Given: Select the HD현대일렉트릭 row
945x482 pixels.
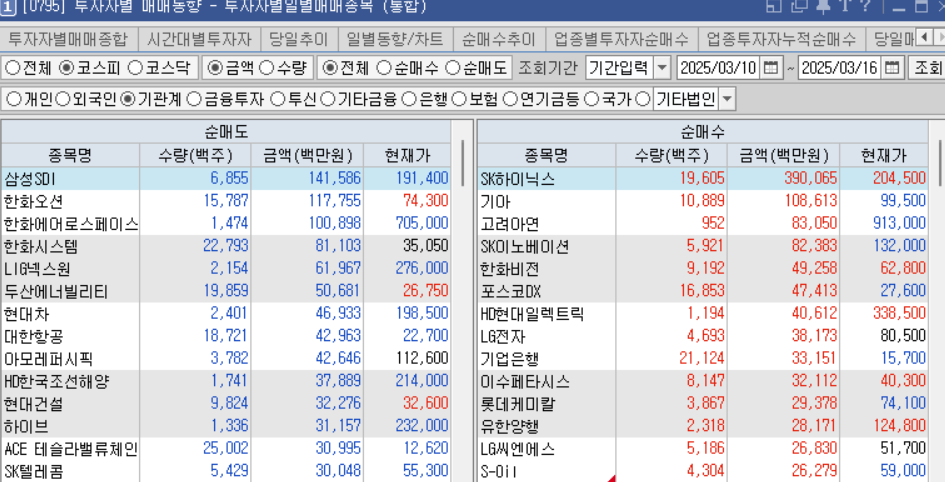Looking at the screenshot, I should tap(703, 314).
